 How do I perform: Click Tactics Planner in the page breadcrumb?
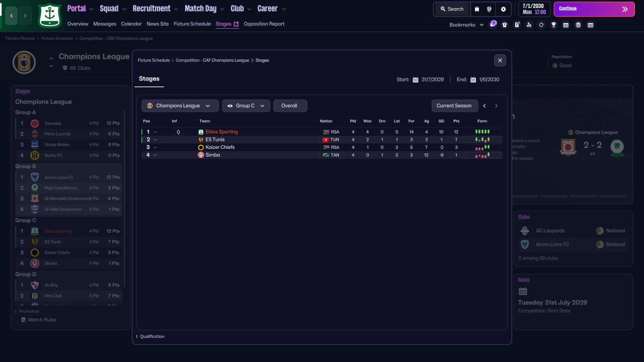[x=20, y=39]
